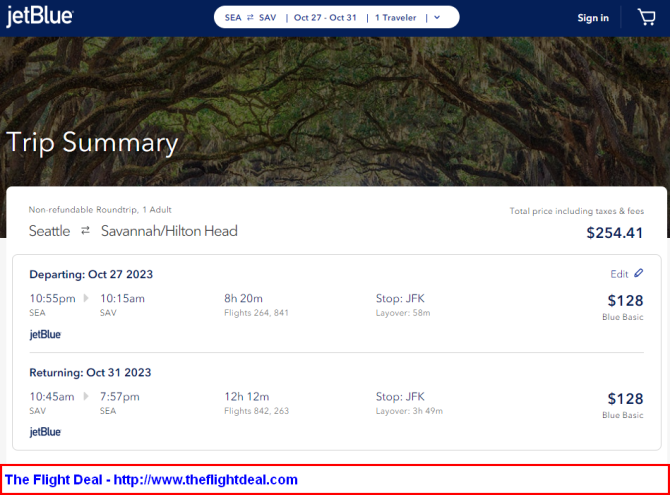The width and height of the screenshot is (670, 495).
Task: Click 'Non-refundable Roundtrip, 1 Adult' text
Action: pos(100,210)
